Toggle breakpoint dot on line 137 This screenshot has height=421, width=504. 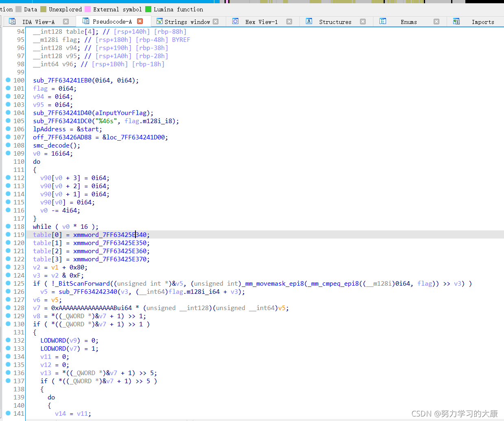click(x=8, y=381)
